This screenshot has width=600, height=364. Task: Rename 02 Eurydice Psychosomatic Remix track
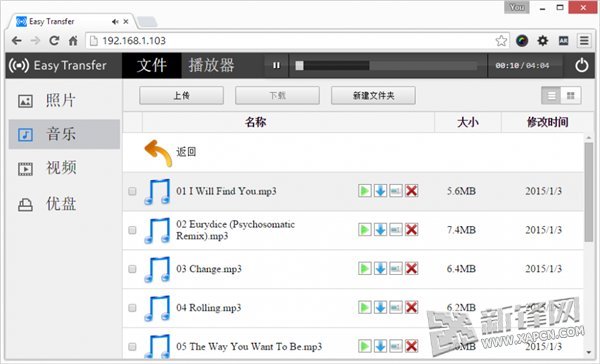[396, 230]
